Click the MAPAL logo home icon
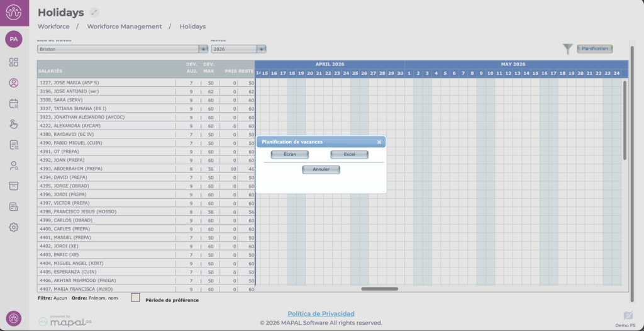Image resolution: width=644 pixels, height=331 pixels. point(14,13)
